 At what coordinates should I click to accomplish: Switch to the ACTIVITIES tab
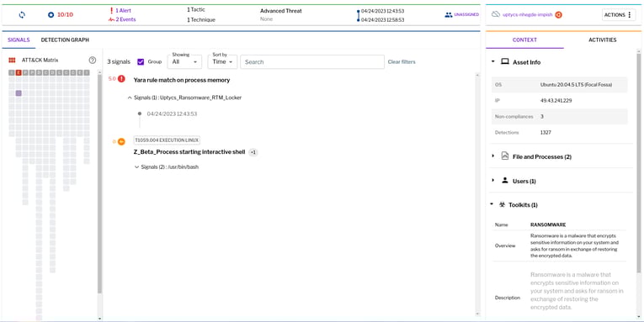[602, 40]
